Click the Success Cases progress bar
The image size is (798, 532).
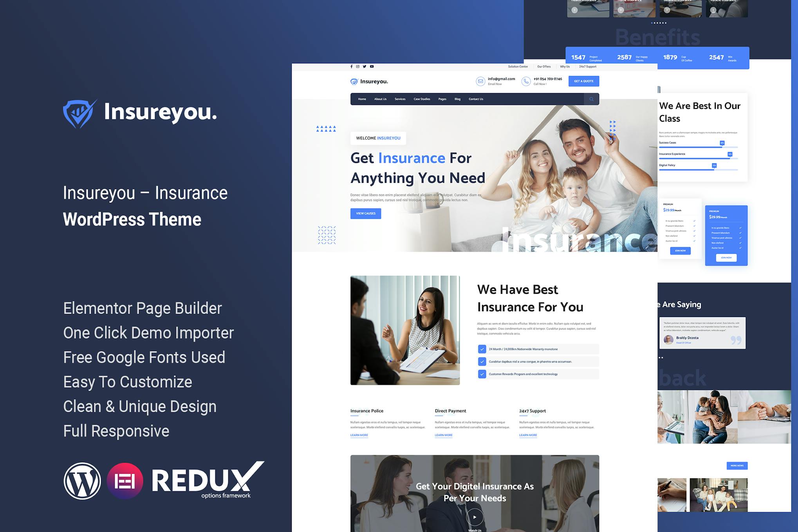(x=698, y=147)
